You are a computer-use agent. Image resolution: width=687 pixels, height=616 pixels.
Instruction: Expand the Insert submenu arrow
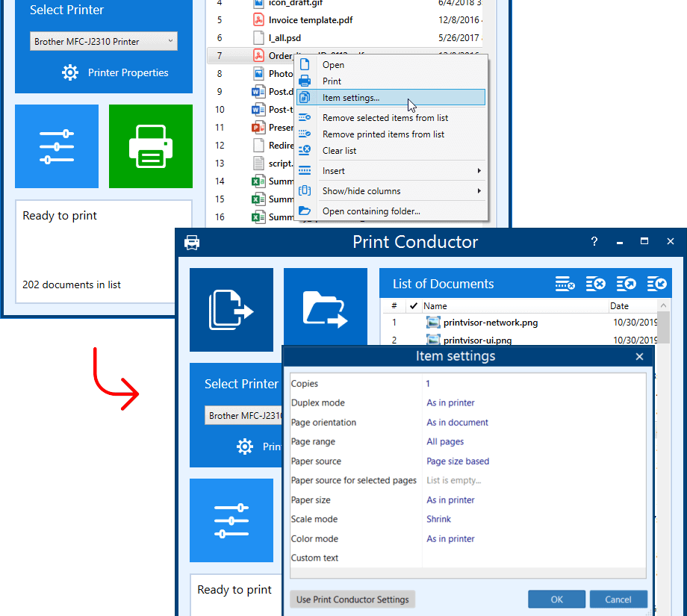pos(479,171)
